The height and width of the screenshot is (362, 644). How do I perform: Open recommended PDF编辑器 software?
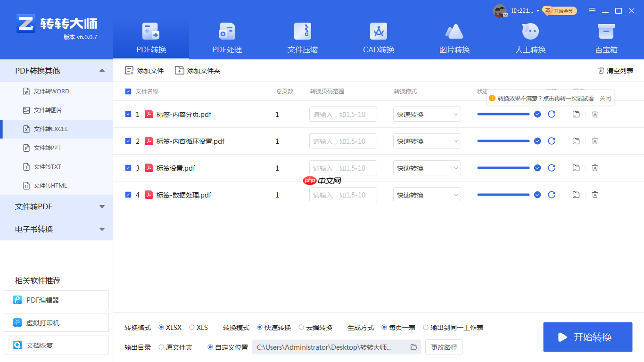[56, 300]
